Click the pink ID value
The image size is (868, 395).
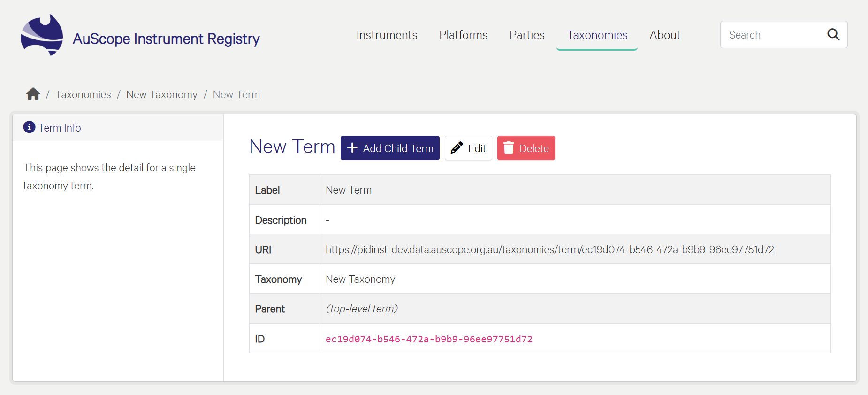(x=429, y=339)
